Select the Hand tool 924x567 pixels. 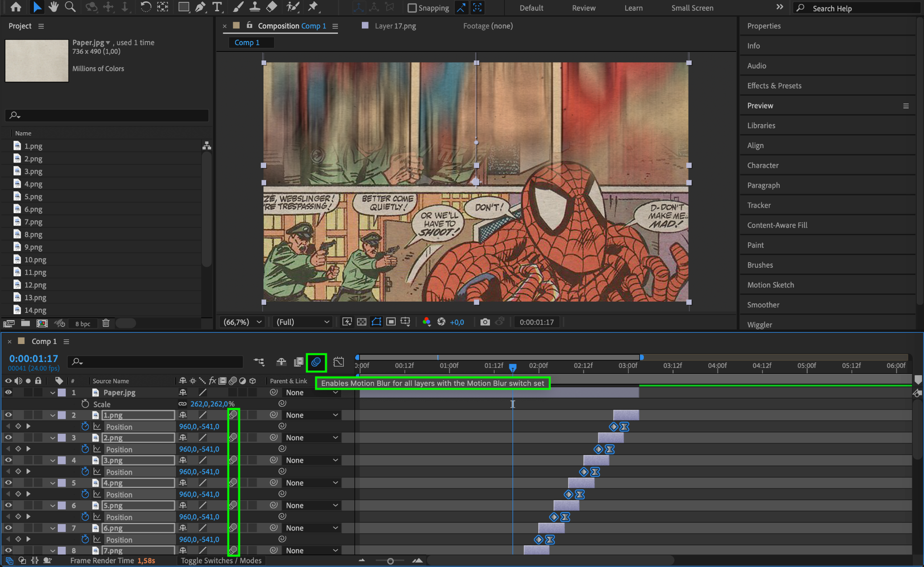(x=54, y=7)
